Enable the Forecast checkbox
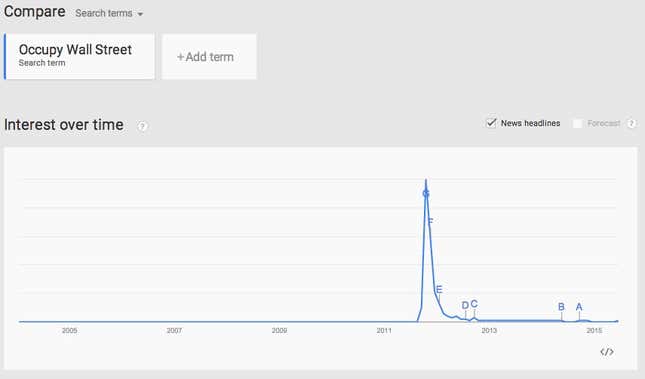 [x=578, y=123]
